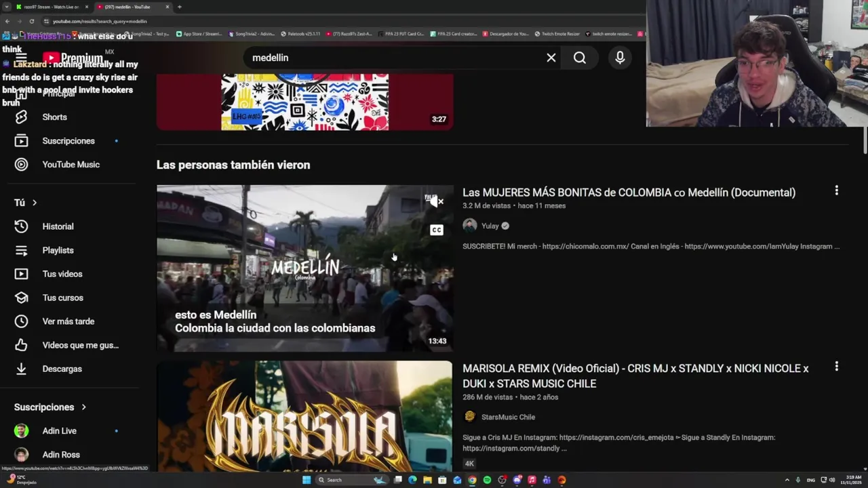Reload the page with the refresh button
The width and height of the screenshot is (868, 488).
click(31, 21)
